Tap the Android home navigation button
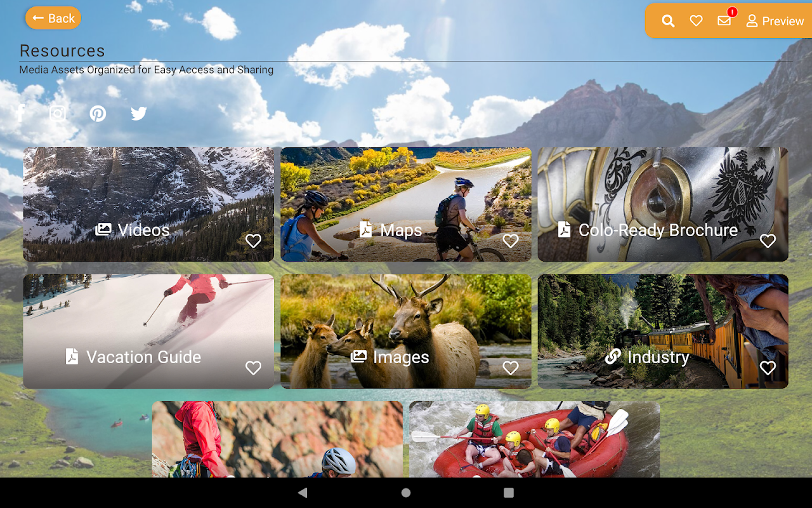Viewport: 812px width, 508px height. point(406,493)
